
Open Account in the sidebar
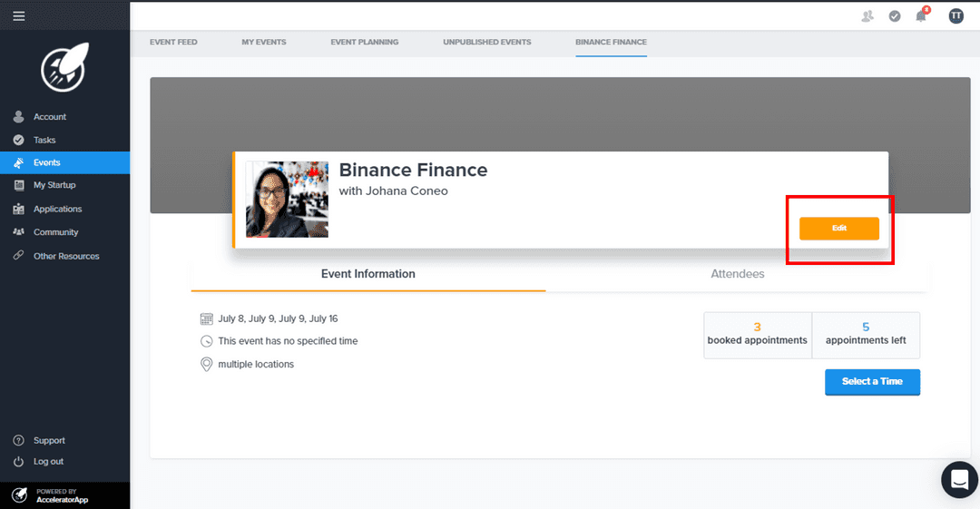click(50, 117)
